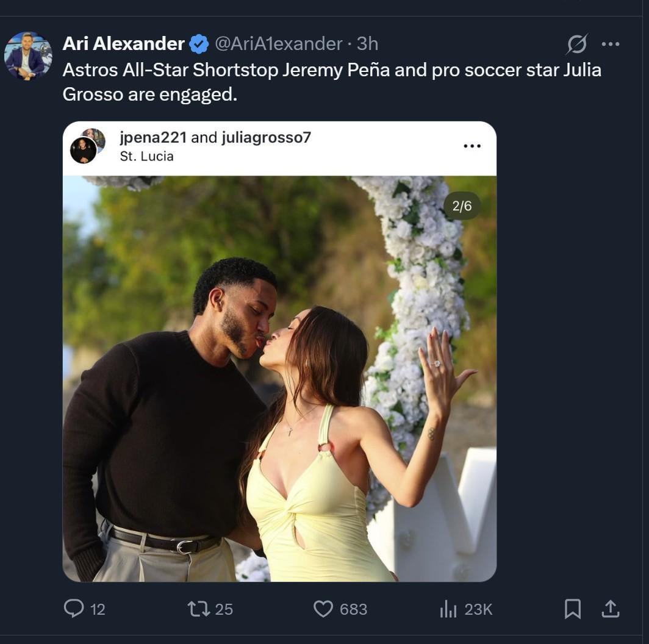Open the Grok slashed-circle icon
This screenshot has width=649, height=644.
576,44
